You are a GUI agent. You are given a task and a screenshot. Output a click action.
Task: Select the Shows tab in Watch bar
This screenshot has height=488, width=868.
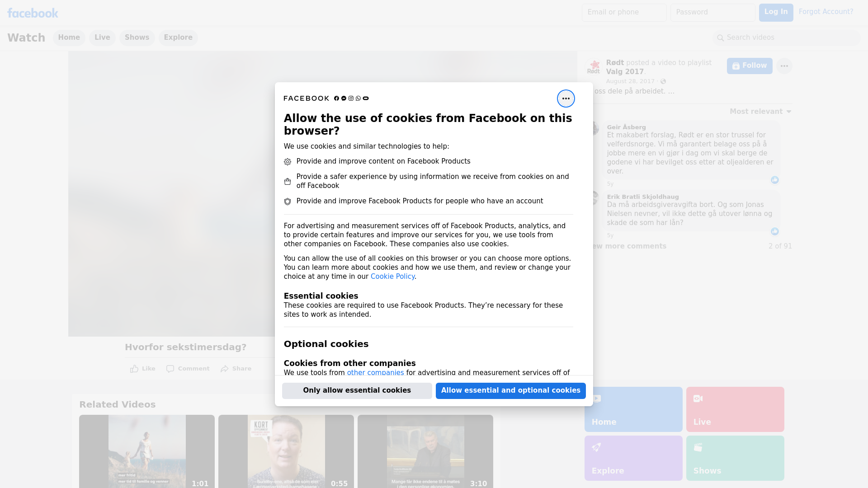[137, 38]
